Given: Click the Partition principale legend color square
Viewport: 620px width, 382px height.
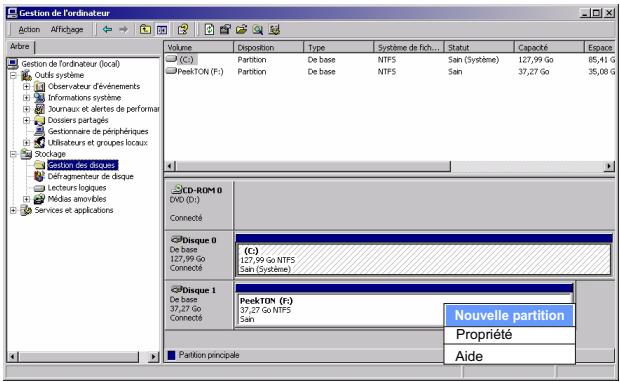Looking at the screenshot, I should (171, 355).
